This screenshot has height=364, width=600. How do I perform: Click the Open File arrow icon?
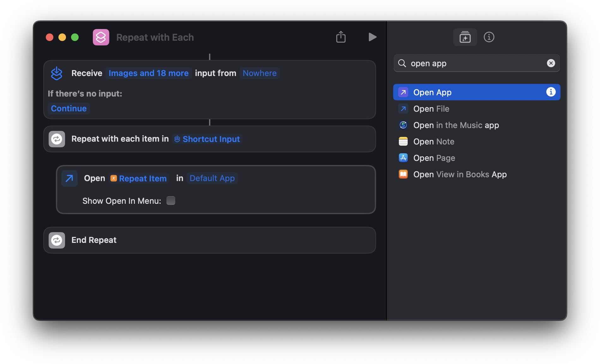point(403,109)
